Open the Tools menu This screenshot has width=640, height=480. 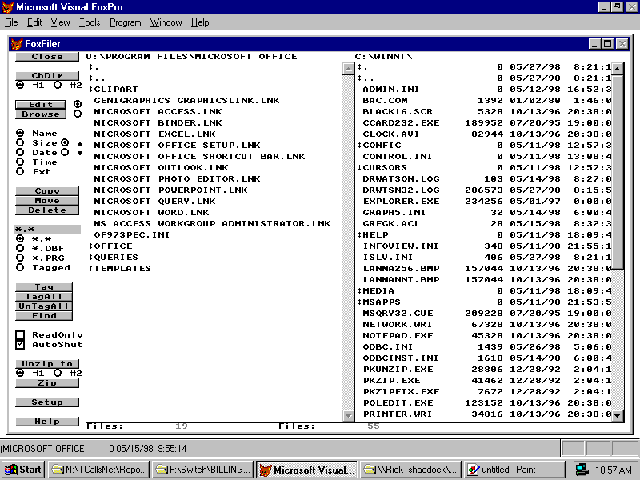tap(89, 22)
